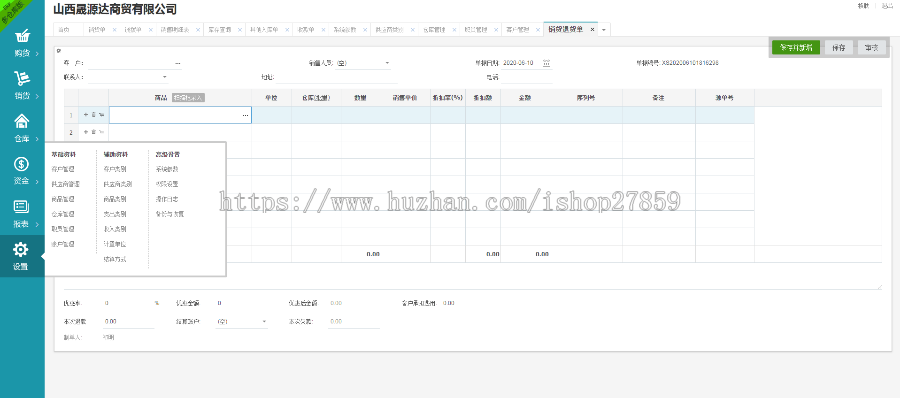Screen dimensions: 900x398
Task: Focus the 地址 input field
Action: 337,77
